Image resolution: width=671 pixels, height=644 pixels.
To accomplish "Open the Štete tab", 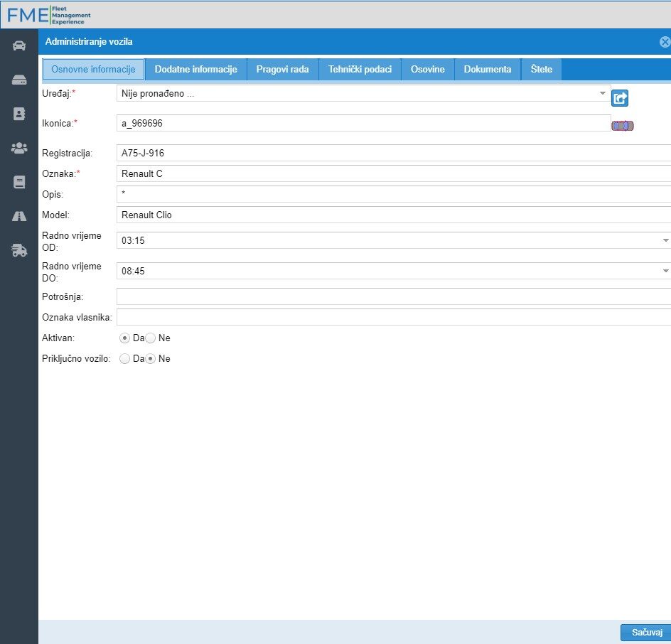I will pyautogui.click(x=542, y=70).
